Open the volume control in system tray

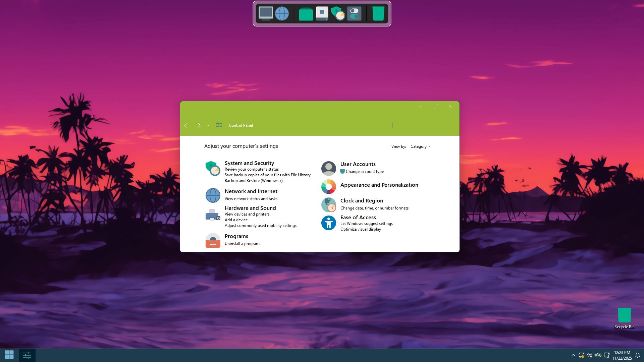coord(589,355)
